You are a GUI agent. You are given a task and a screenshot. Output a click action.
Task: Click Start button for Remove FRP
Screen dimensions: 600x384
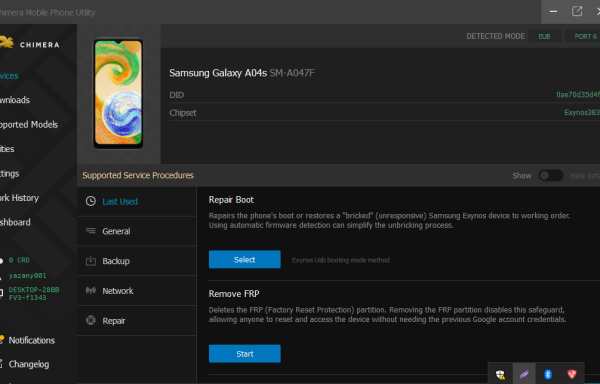coord(245,354)
